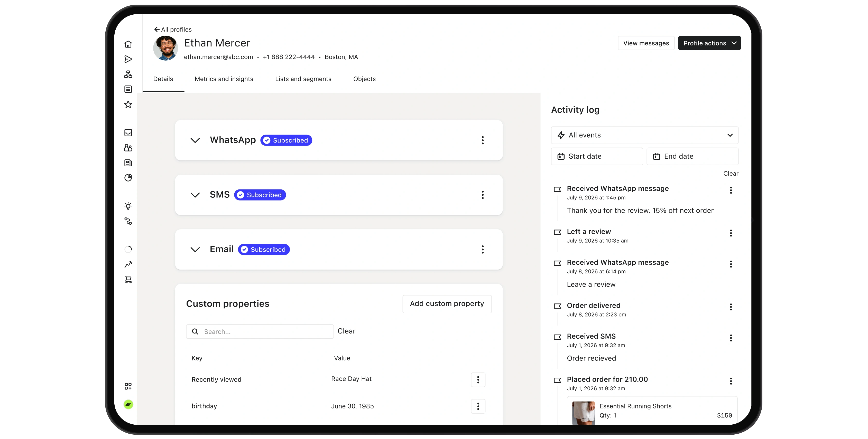The height and width of the screenshot is (439, 868).
Task: Expand the SMS channel section
Action: (195, 195)
